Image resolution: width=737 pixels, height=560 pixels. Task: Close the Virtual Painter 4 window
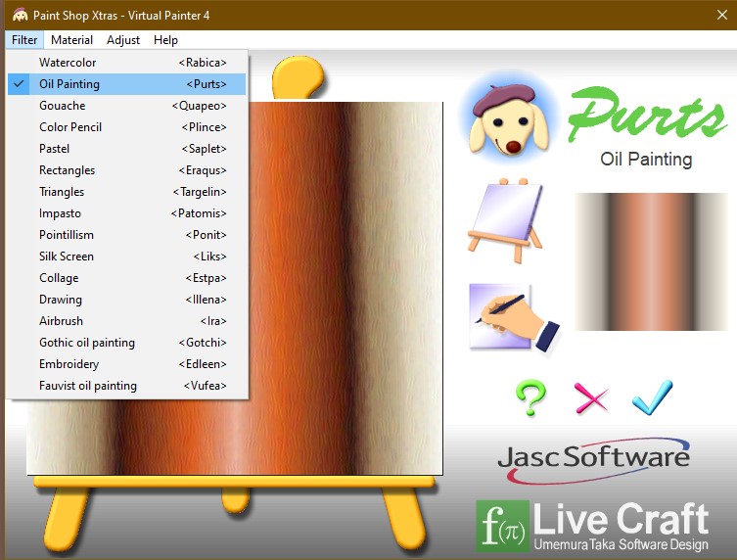[722, 15]
